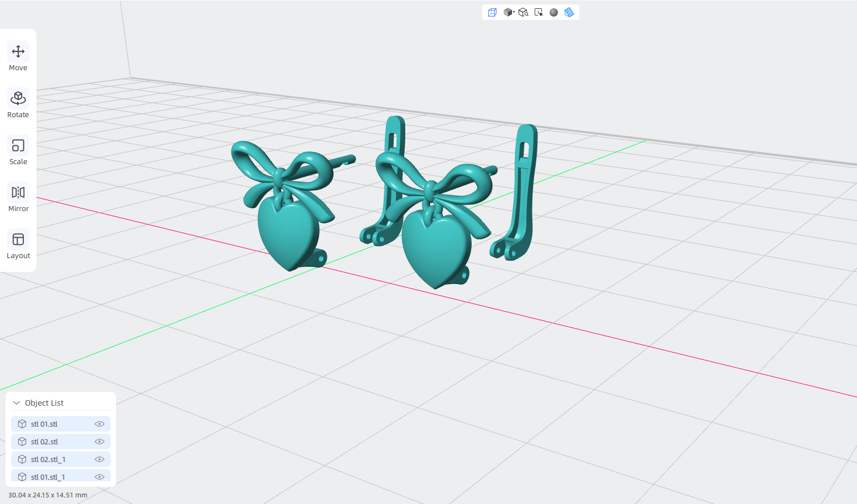The width and height of the screenshot is (857, 504).
Task: Click the Object List header label
Action: (44, 403)
